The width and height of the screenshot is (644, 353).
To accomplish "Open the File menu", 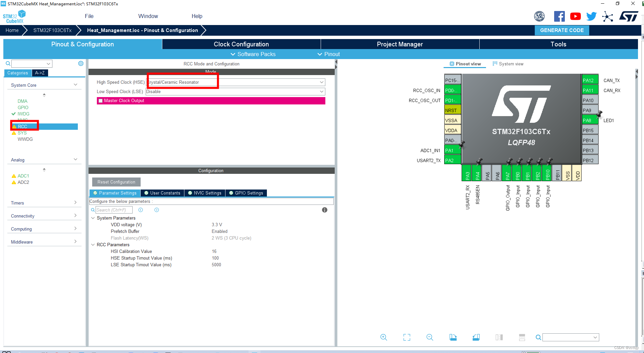I will pos(89,16).
